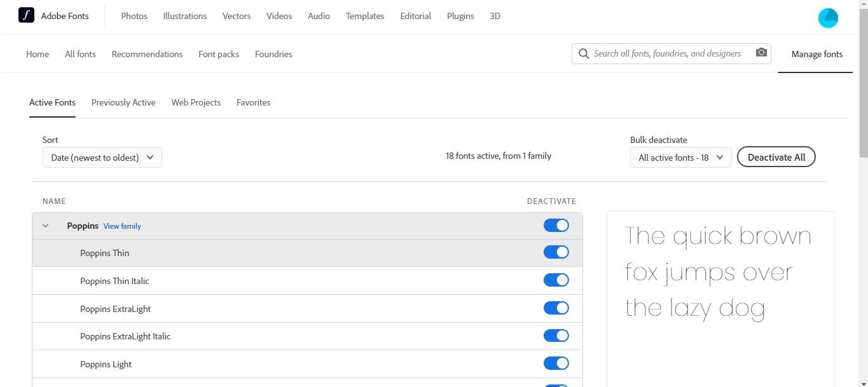Click the Deactivate All button
The width and height of the screenshot is (868, 387).
click(x=776, y=158)
